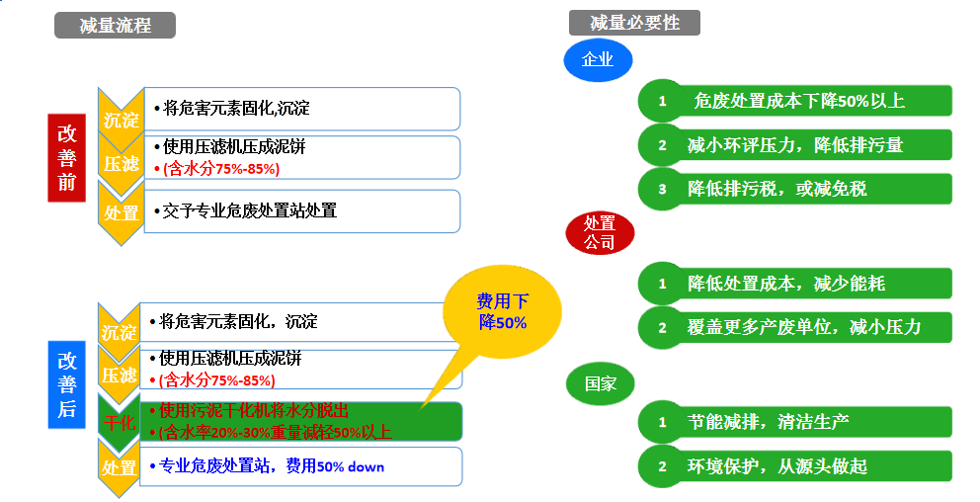The height and width of the screenshot is (502, 980).
Task: Select the 处置 chevron in the 改善后 flow
Action: 120,467
